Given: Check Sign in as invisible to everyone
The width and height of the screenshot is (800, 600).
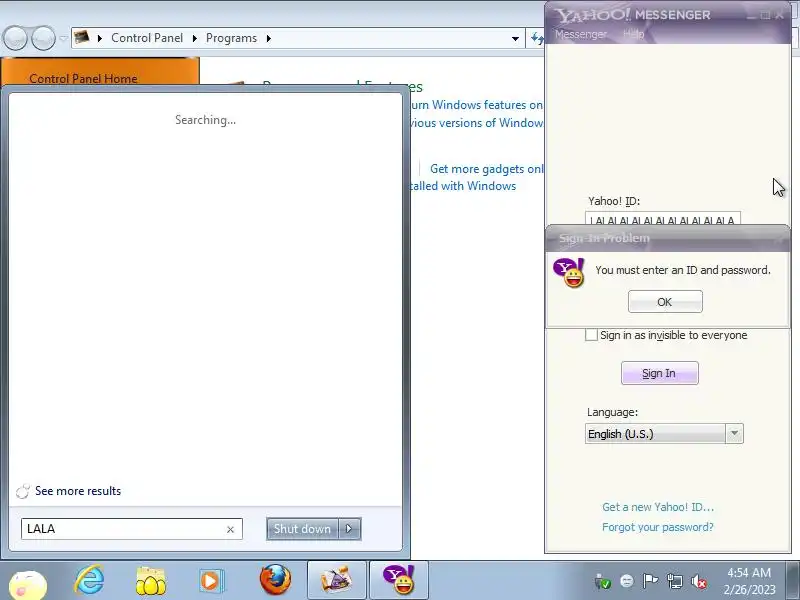Looking at the screenshot, I should click(x=591, y=335).
